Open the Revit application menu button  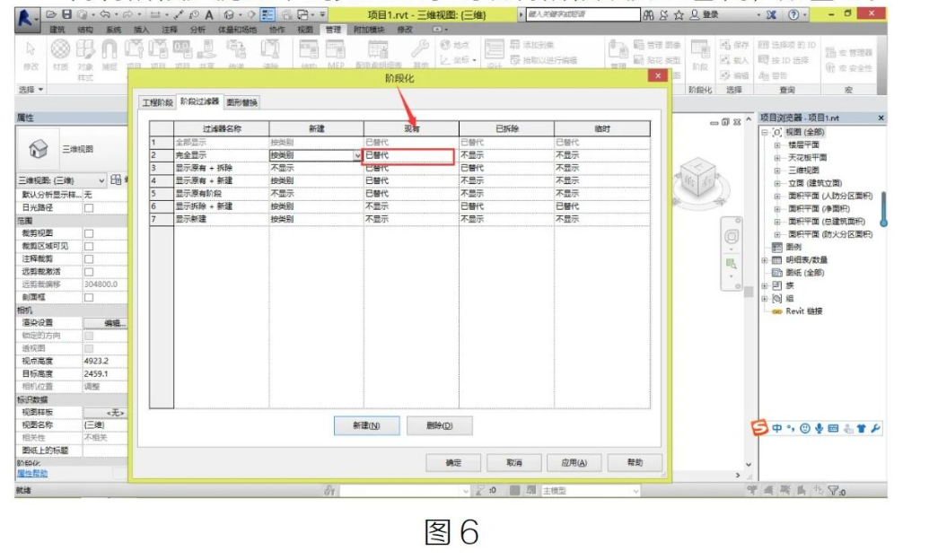point(25,17)
